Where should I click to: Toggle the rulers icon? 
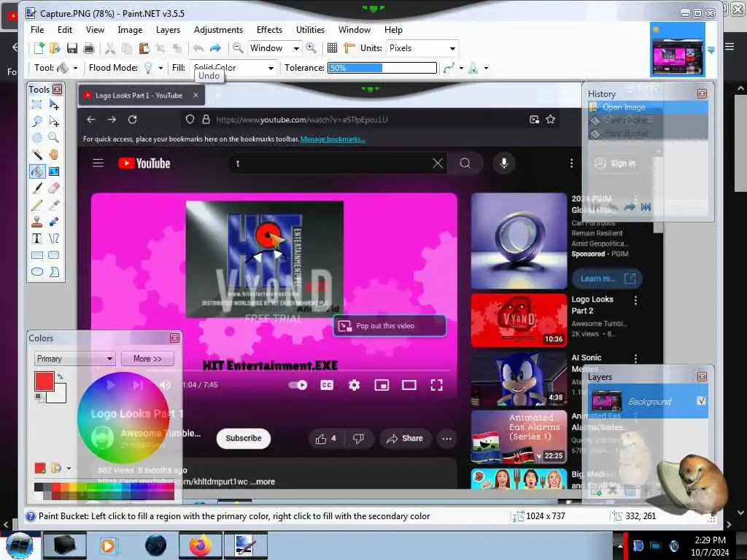tap(349, 48)
